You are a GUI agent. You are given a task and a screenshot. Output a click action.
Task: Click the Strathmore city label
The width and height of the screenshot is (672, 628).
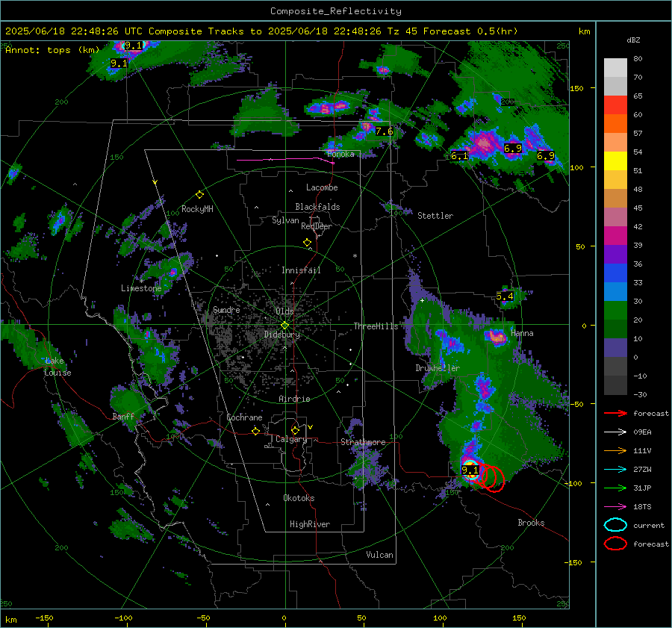[x=363, y=442]
